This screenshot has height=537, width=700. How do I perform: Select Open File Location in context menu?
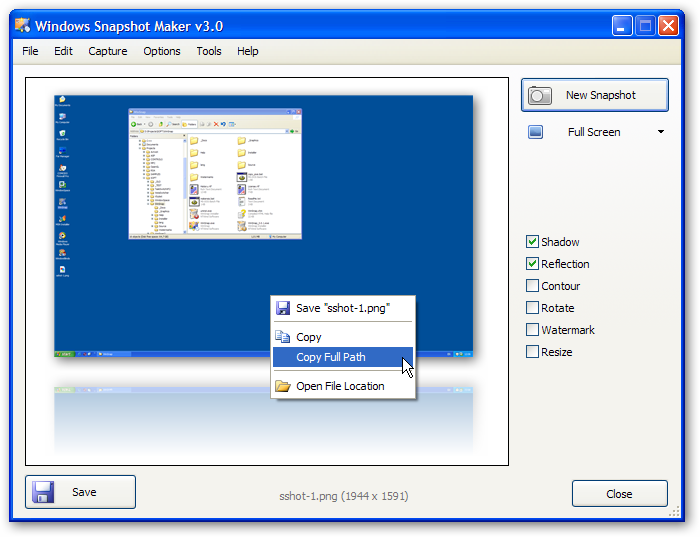pos(343,386)
